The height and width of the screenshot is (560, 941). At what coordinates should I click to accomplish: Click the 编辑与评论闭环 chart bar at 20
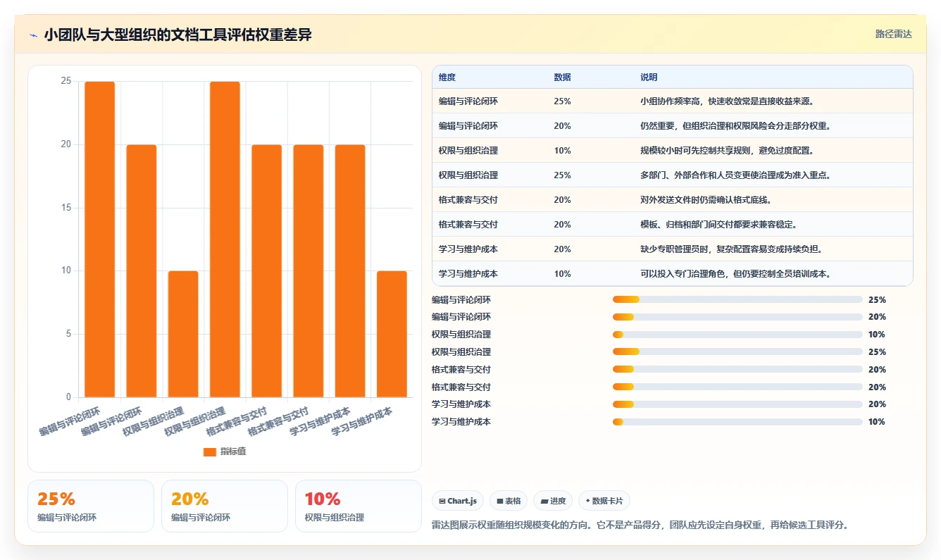click(x=142, y=271)
